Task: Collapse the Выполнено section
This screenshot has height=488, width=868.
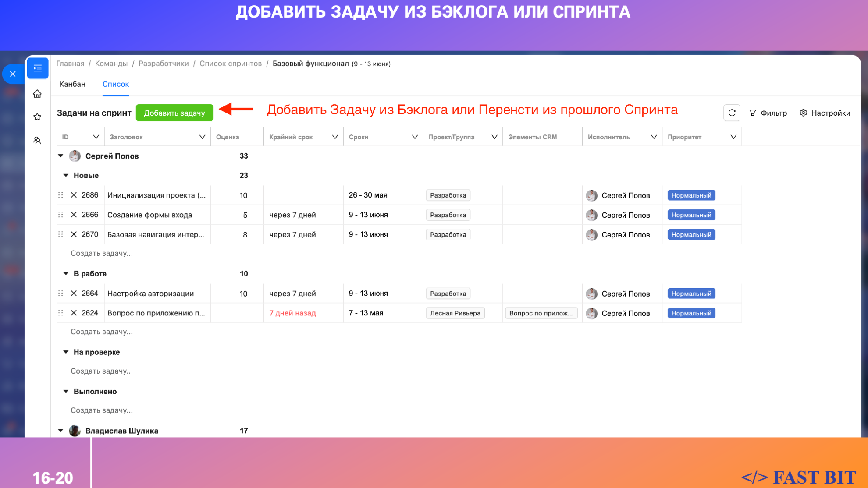Action: pyautogui.click(x=66, y=392)
